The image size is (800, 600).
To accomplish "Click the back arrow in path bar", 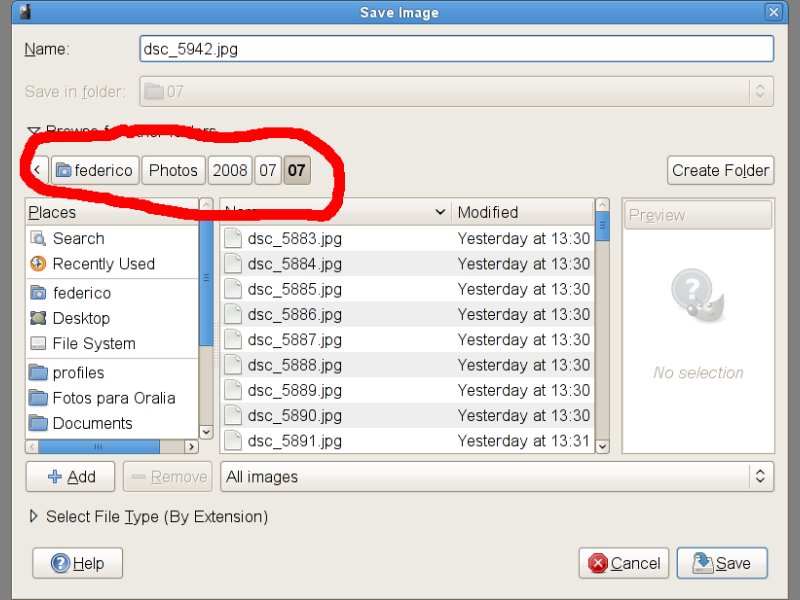I will [x=37, y=170].
